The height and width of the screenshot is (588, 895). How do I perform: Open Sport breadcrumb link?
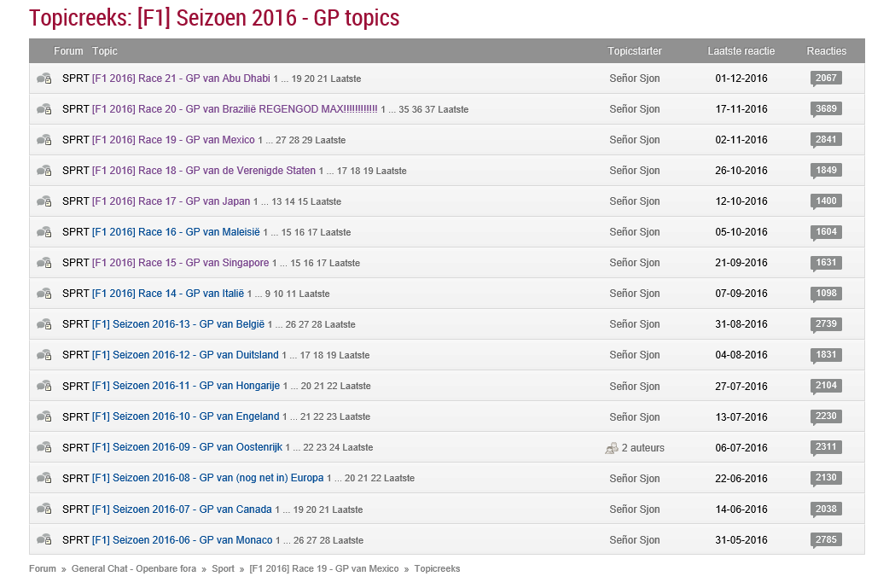pyautogui.click(x=224, y=569)
